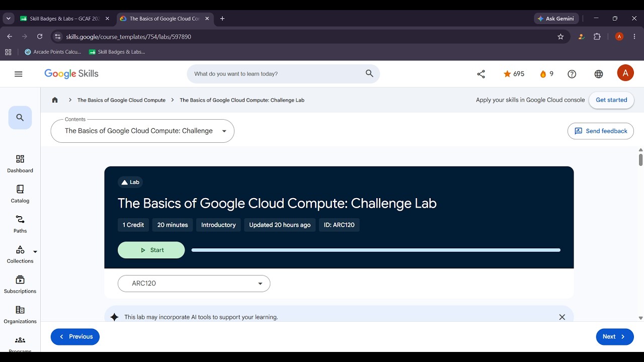Screen dimensions: 644x362
Task: Click Send feedback button
Action: point(601,131)
